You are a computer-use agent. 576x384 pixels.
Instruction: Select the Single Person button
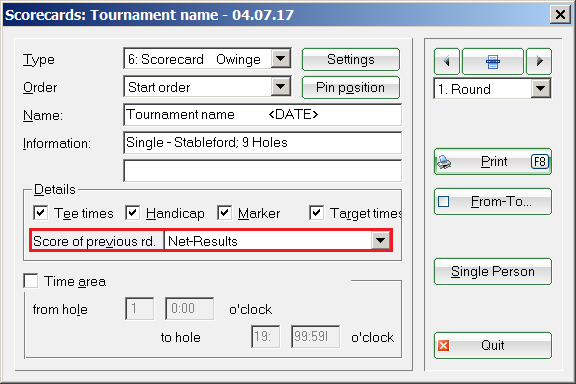tap(493, 272)
